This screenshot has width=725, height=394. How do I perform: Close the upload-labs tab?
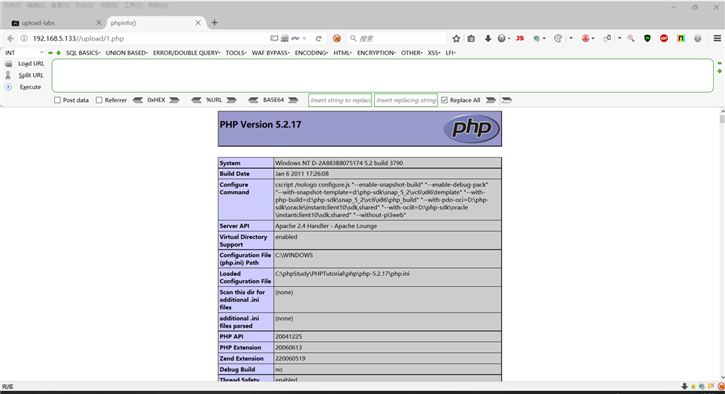[x=98, y=23]
